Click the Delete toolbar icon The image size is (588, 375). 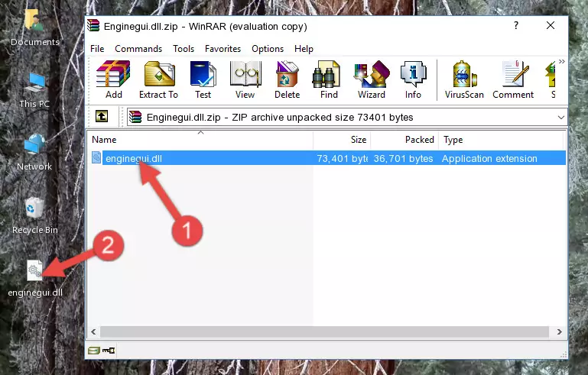(287, 79)
